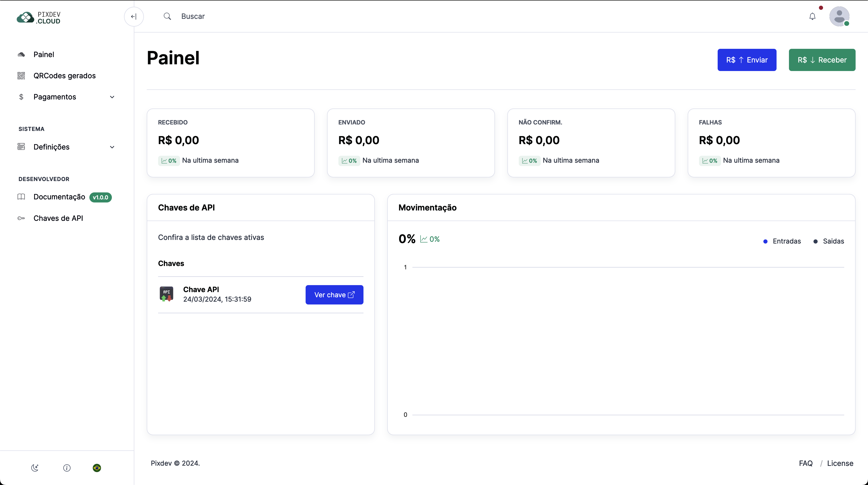This screenshot has height=485, width=868.
Task: Click the API key thumbnail icon
Action: pyautogui.click(x=166, y=294)
